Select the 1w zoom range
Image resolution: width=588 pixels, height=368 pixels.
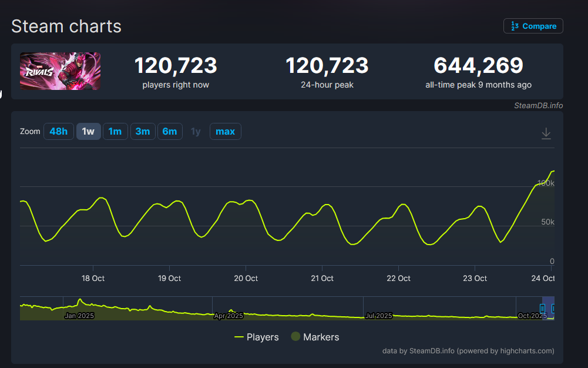click(89, 131)
